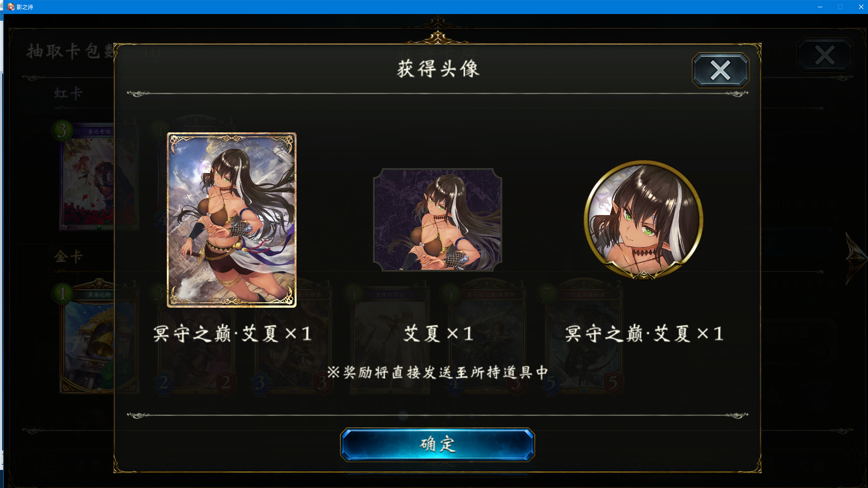Minimize the 影之诗 window
The height and width of the screenshot is (488, 868).
point(820,7)
